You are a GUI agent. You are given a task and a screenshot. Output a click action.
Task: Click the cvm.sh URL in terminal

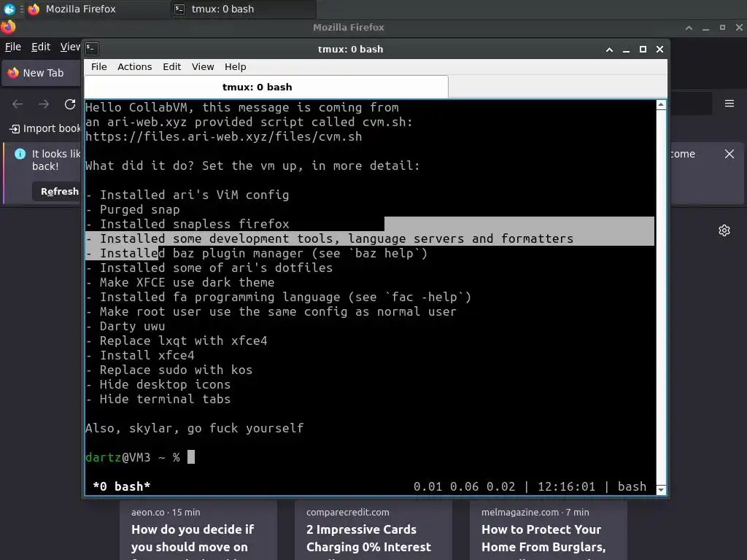pos(223,136)
